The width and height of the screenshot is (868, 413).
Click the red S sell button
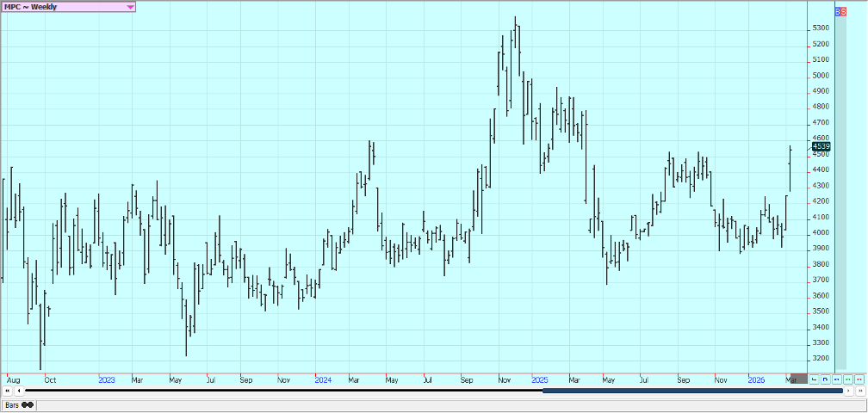pyautogui.click(x=844, y=12)
